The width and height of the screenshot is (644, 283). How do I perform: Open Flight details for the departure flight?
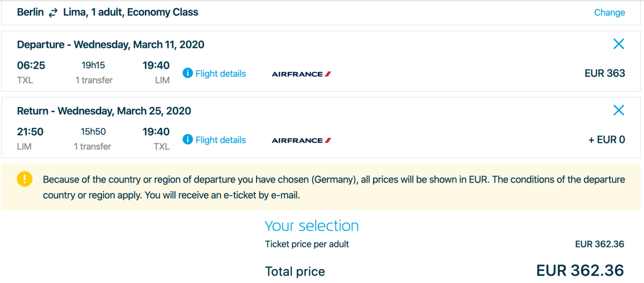(x=220, y=74)
